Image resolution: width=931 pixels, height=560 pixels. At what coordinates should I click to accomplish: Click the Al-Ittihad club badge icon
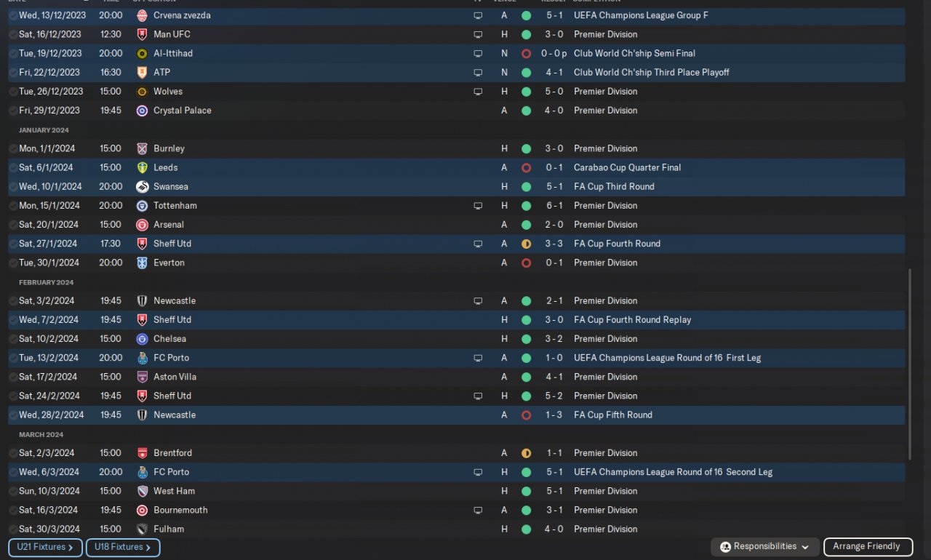142,53
